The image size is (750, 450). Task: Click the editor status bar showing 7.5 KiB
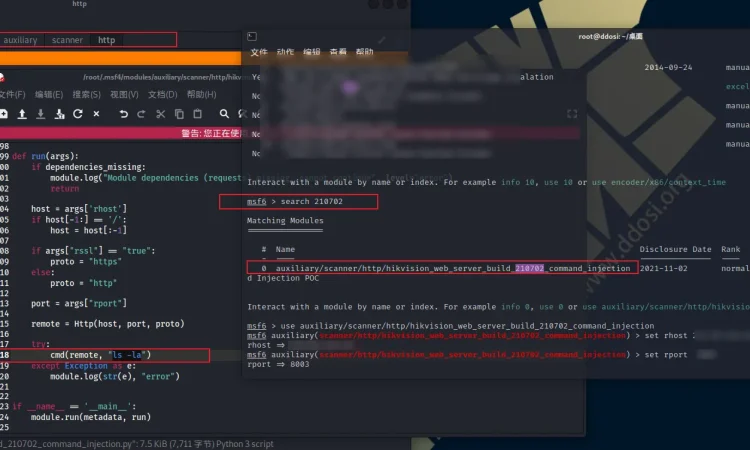coord(137,444)
